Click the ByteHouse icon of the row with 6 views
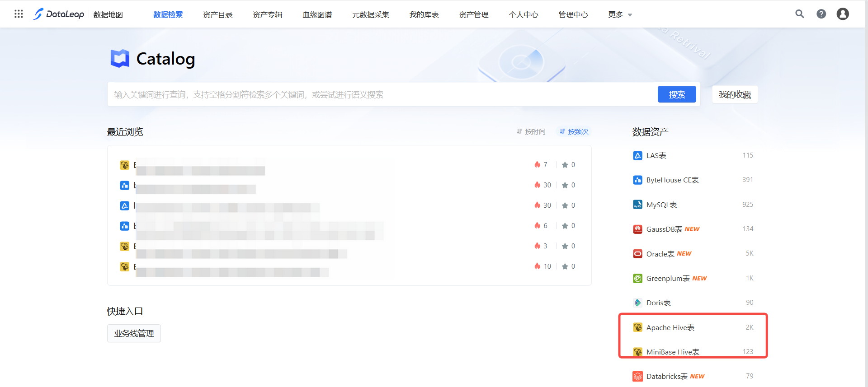This screenshot has height=387, width=868. (124, 226)
